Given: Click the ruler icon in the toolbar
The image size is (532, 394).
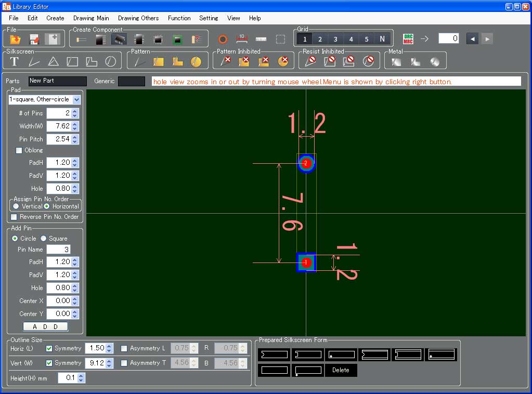Looking at the screenshot, I should (261, 40).
